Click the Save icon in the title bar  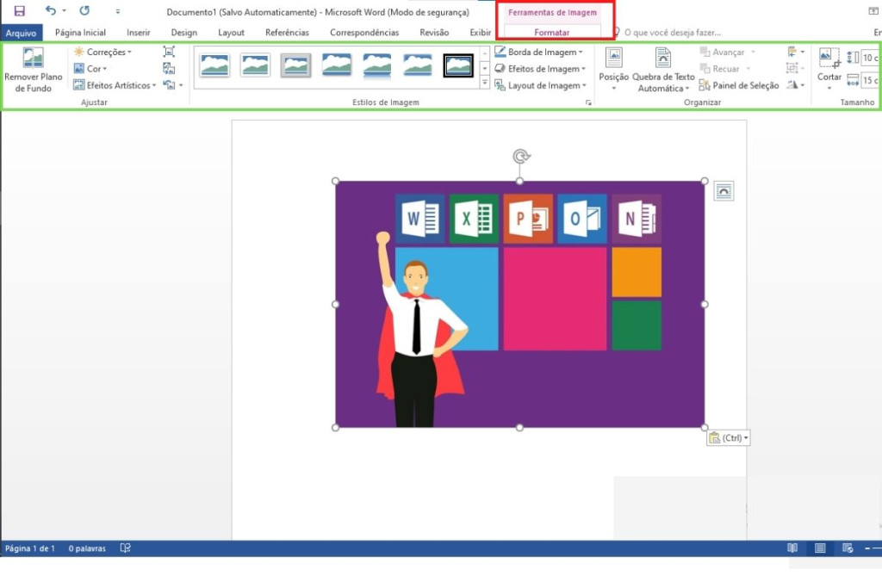[19, 11]
